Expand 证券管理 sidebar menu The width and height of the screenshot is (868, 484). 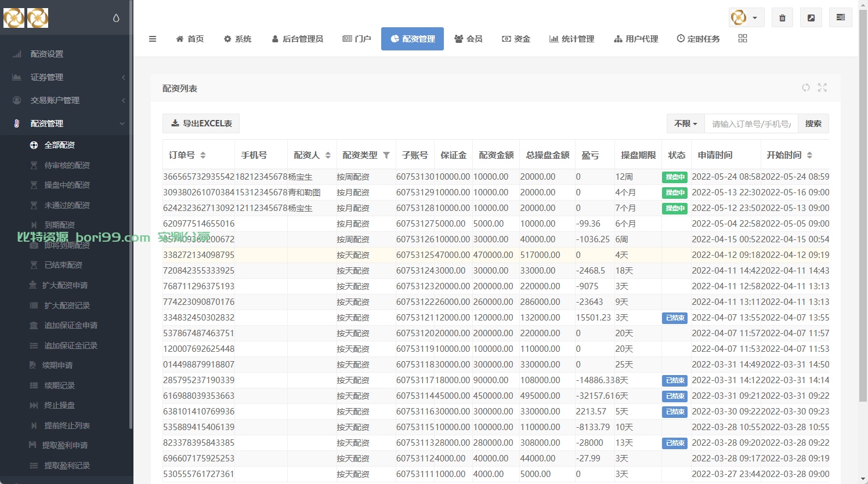point(66,77)
